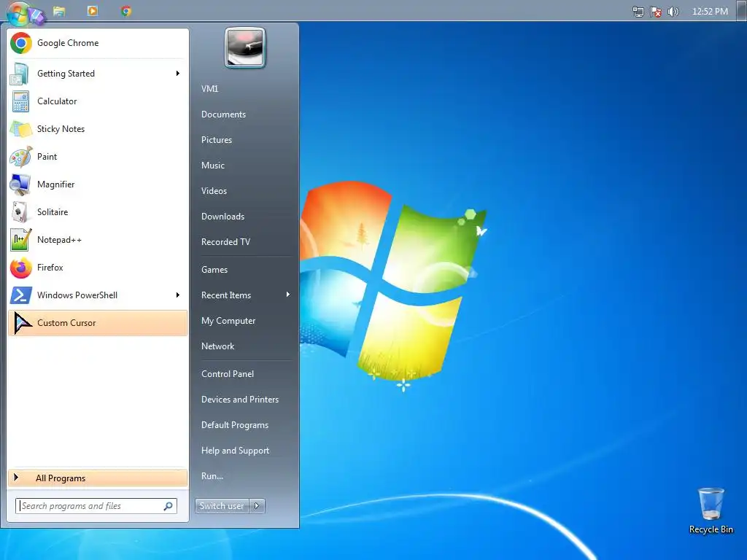Open the VM1 user folder
This screenshot has width=747, height=560.
click(x=209, y=88)
